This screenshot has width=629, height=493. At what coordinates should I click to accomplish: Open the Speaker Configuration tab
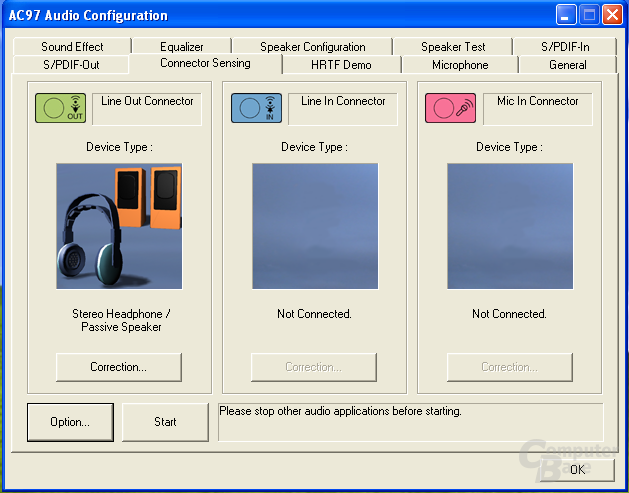click(x=312, y=47)
